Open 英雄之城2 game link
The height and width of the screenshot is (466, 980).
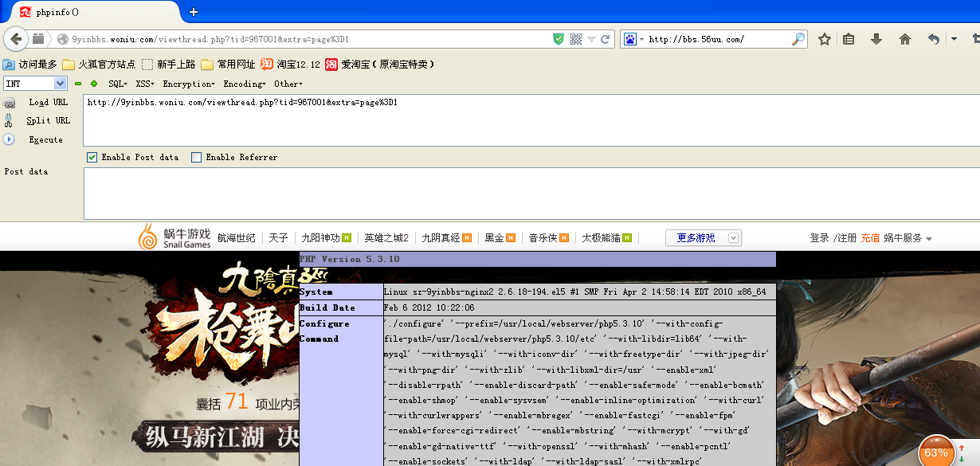click(386, 238)
